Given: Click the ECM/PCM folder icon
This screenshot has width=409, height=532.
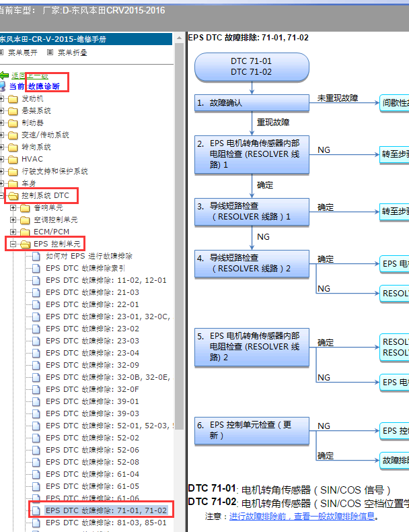Looking at the screenshot, I should pos(25,232).
